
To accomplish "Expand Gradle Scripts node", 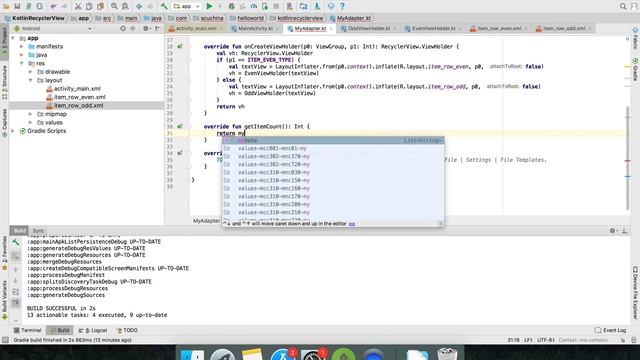I will pyautogui.click(x=13, y=131).
